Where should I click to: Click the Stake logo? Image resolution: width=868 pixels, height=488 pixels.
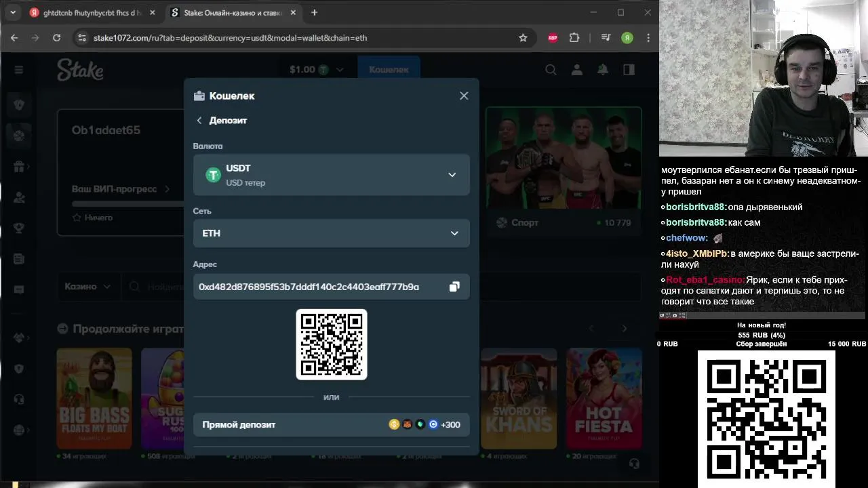(x=80, y=69)
